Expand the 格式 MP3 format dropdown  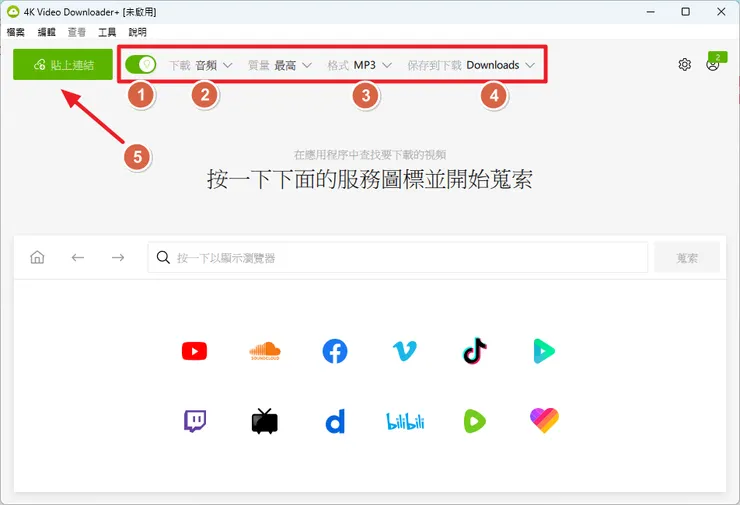(360, 65)
